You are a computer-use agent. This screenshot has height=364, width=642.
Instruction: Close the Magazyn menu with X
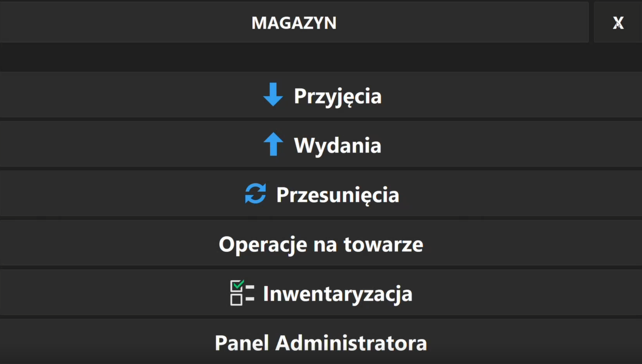(618, 22)
